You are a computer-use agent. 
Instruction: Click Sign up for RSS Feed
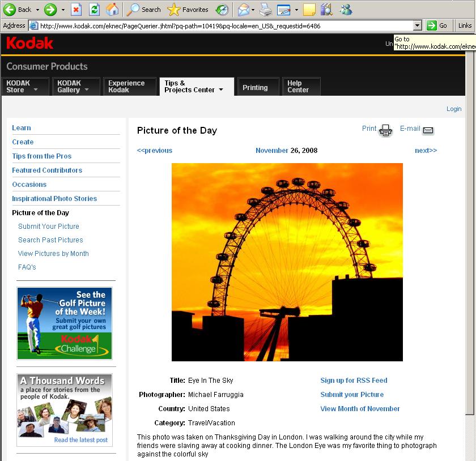354,381
